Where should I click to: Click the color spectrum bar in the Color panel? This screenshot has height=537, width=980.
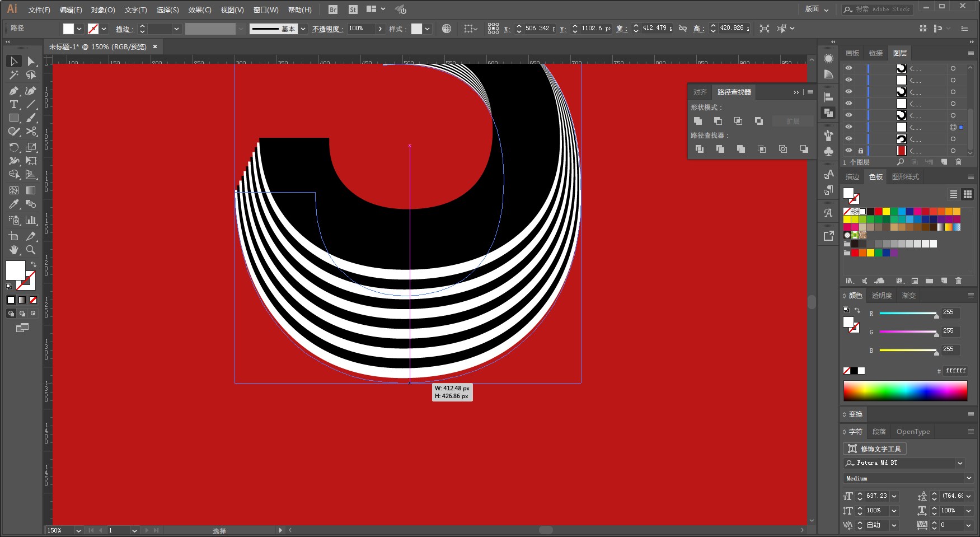coord(905,390)
